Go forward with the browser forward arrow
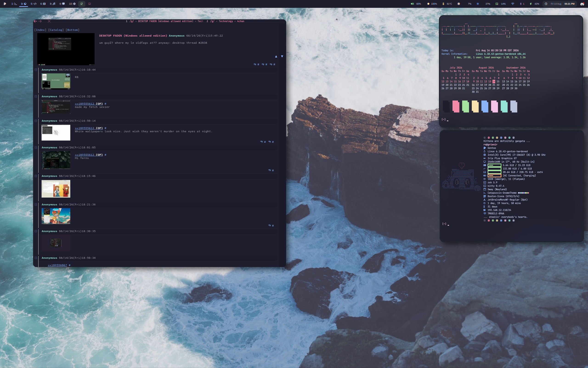 (40, 21)
